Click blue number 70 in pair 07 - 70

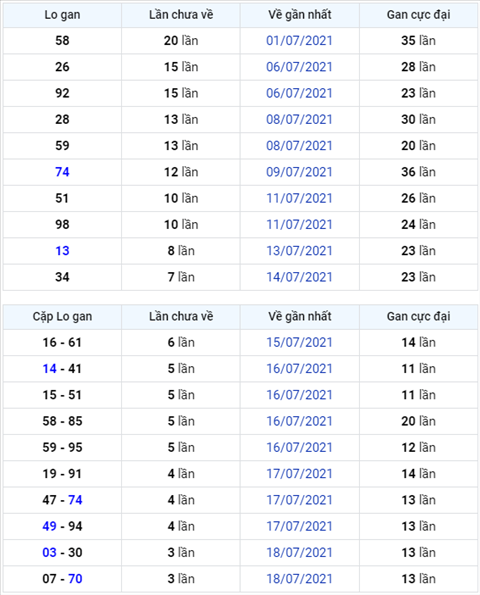click(75, 579)
